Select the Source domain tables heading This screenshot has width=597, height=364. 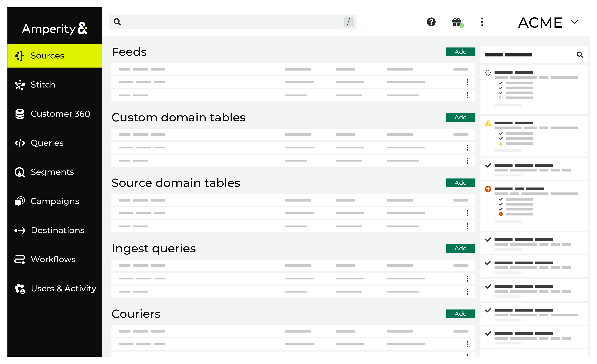(176, 183)
